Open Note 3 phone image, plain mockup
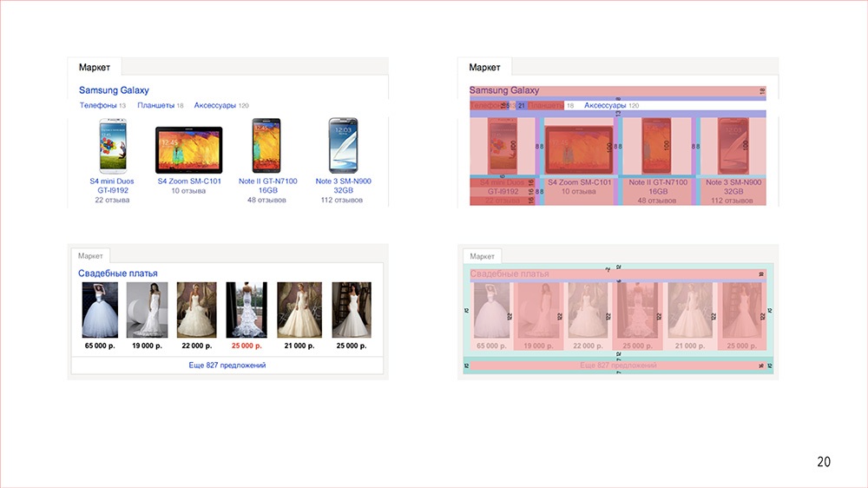The image size is (868, 488). pyautogui.click(x=343, y=145)
